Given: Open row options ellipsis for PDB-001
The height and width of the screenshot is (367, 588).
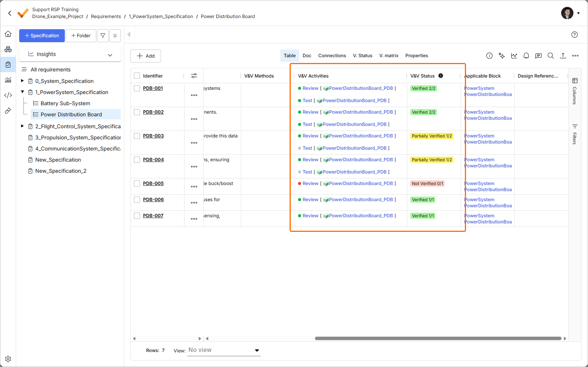Looking at the screenshot, I should 194,95.
